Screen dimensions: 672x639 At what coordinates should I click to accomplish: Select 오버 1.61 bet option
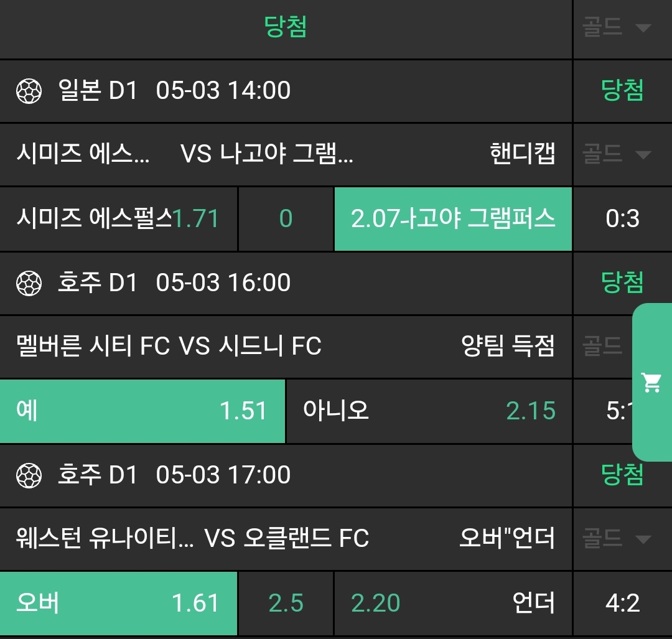118,603
